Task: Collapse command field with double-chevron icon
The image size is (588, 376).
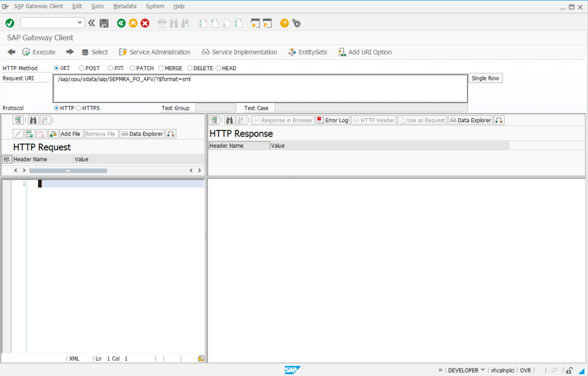Action: pyautogui.click(x=91, y=23)
